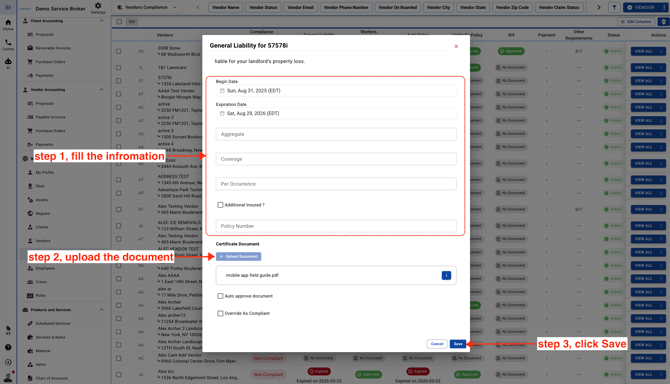
Task: Click the add VENDOR button
Action: click(641, 7)
